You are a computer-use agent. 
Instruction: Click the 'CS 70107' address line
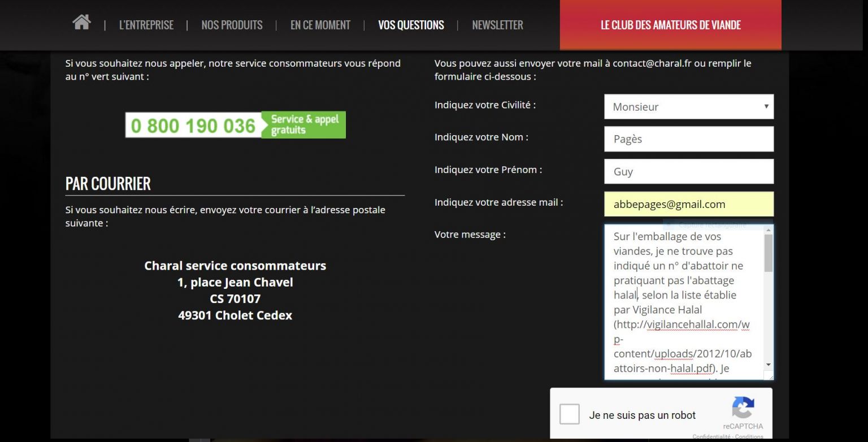[235, 298]
